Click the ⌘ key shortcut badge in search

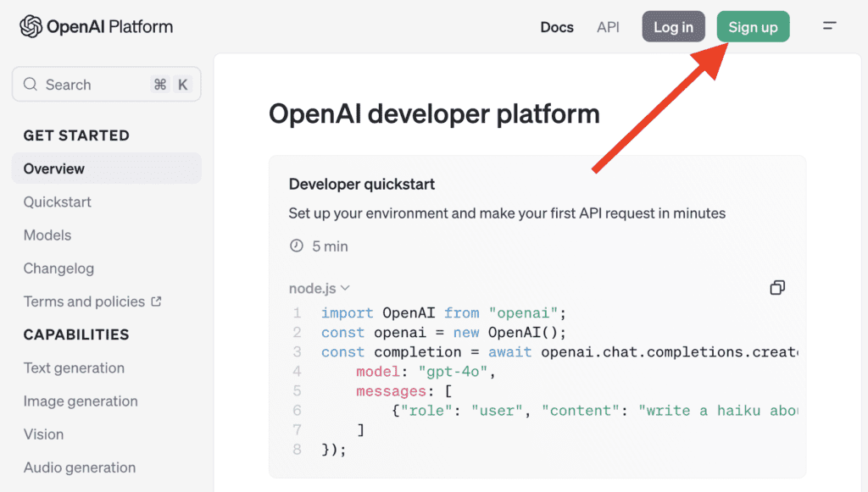160,84
